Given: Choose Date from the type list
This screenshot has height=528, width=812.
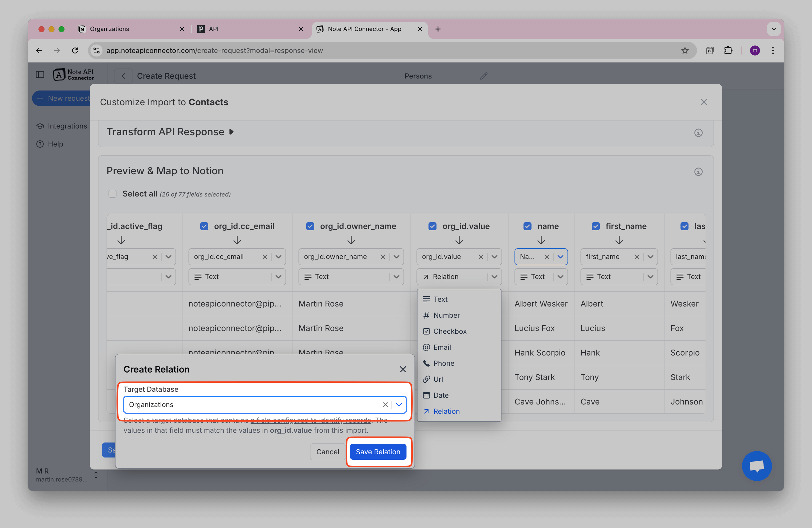Looking at the screenshot, I should [x=459, y=395].
